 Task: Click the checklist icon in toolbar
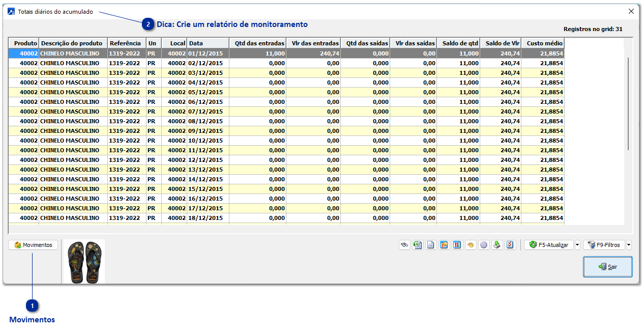coord(510,245)
